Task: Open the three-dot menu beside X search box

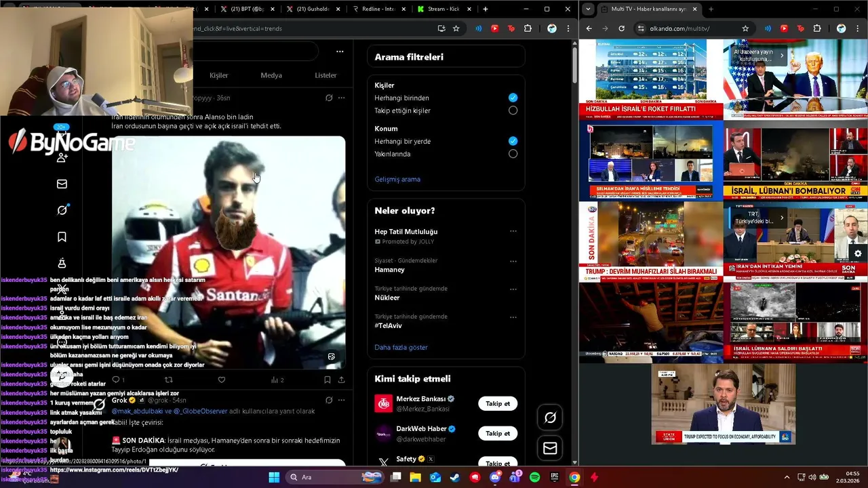Action: tap(340, 52)
